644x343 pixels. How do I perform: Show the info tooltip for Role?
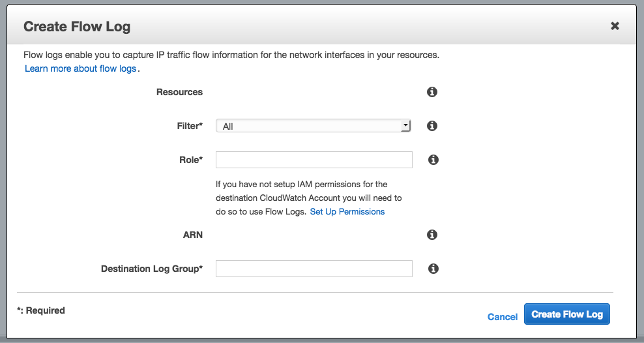click(x=433, y=160)
